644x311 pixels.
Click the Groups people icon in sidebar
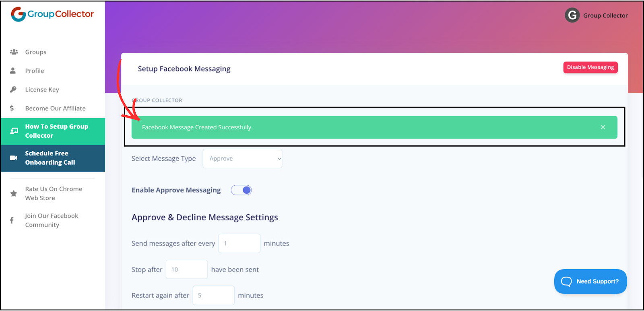[14, 52]
